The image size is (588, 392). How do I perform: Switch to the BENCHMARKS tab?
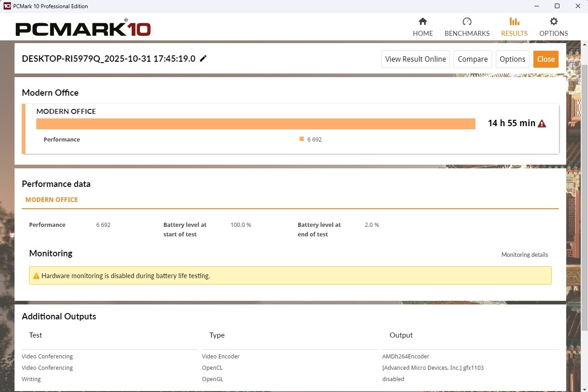[467, 27]
